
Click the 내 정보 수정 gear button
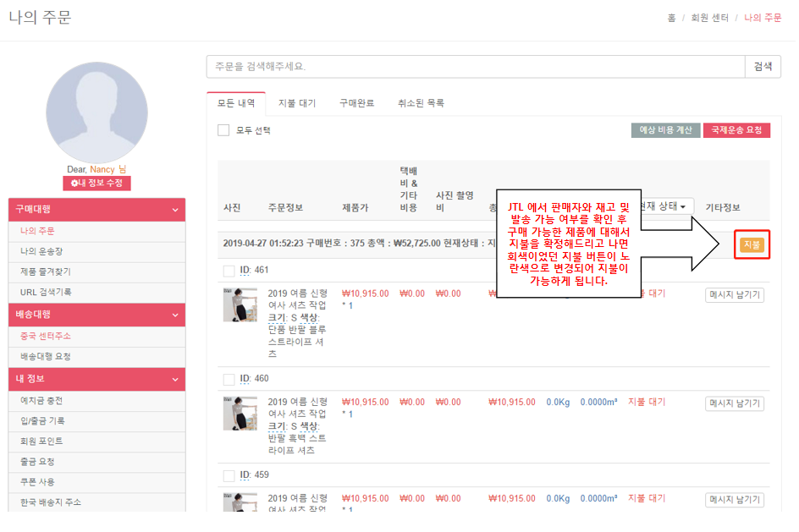coord(96,183)
